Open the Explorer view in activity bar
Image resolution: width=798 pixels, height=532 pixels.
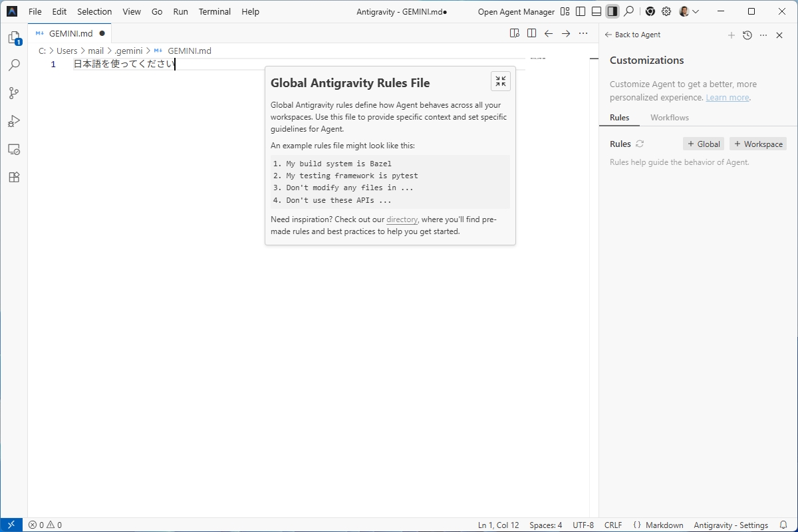[14, 38]
